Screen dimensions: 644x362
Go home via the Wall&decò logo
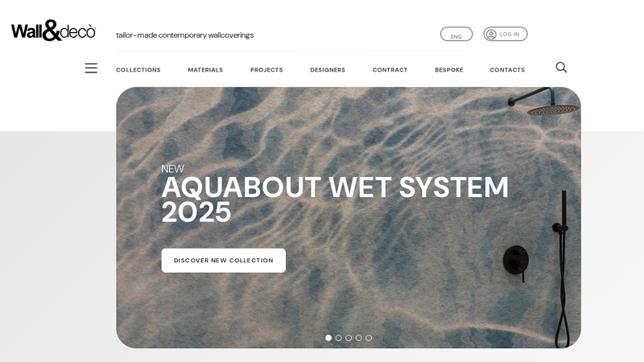point(53,31)
